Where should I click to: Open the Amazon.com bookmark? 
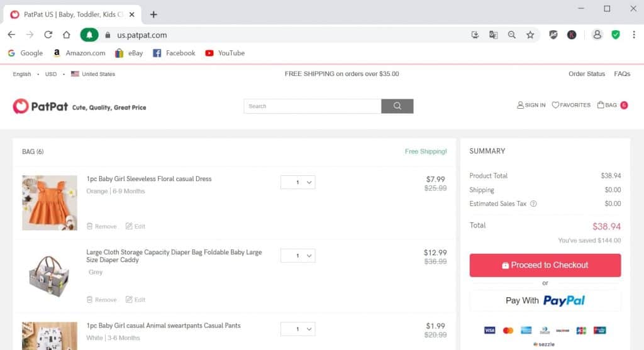(x=79, y=53)
